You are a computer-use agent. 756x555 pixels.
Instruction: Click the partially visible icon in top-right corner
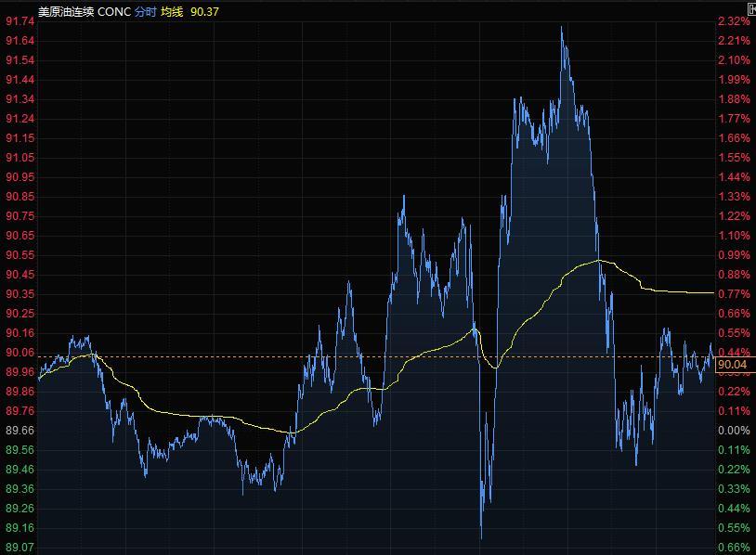pos(750,7)
